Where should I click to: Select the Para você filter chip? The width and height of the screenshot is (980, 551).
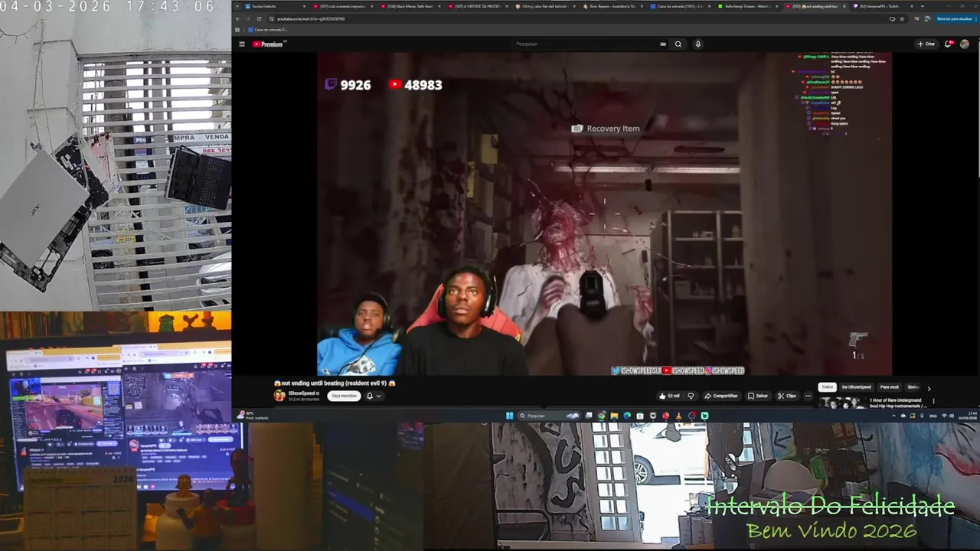pyautogui.click(x=889, y=387)
